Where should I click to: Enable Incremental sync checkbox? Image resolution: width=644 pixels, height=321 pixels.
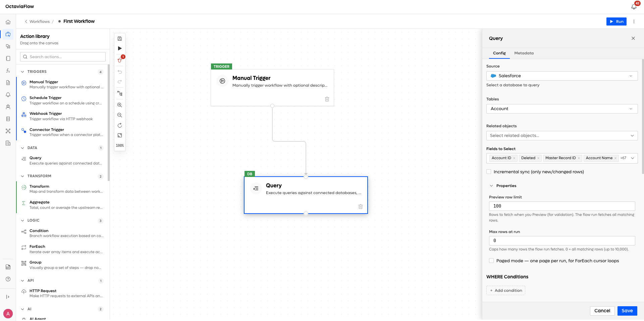[x=489, y=172]
